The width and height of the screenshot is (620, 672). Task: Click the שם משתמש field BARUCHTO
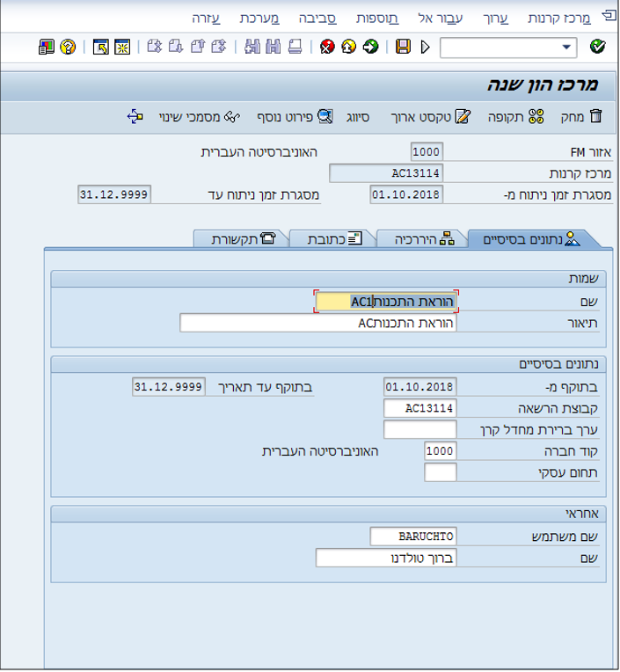[x=413, y=537]
